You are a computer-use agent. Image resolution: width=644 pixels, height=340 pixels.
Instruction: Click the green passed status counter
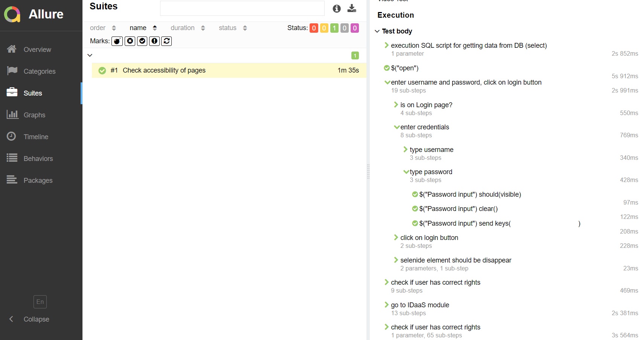pyautogui.click(x=334, y=28)
